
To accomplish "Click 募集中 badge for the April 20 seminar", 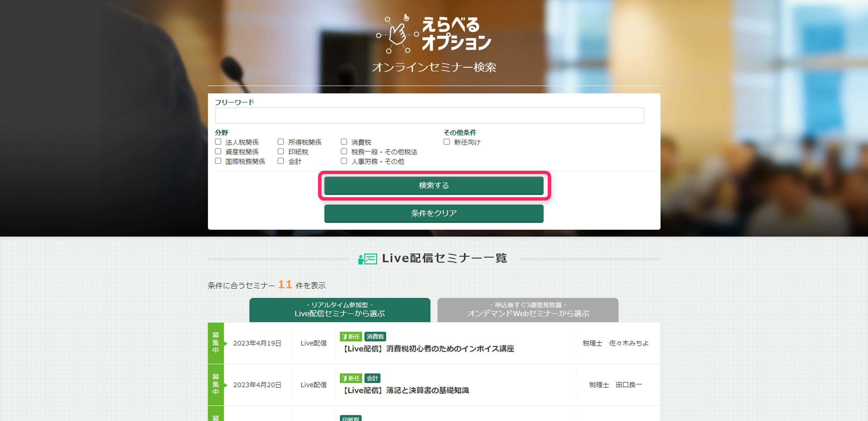I will tap(216, 384).
